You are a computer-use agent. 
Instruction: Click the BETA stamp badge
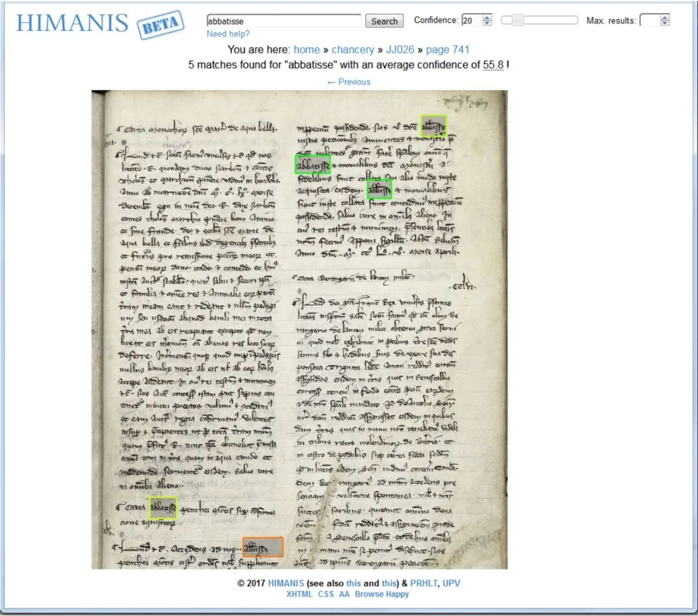tap(160, 25)
